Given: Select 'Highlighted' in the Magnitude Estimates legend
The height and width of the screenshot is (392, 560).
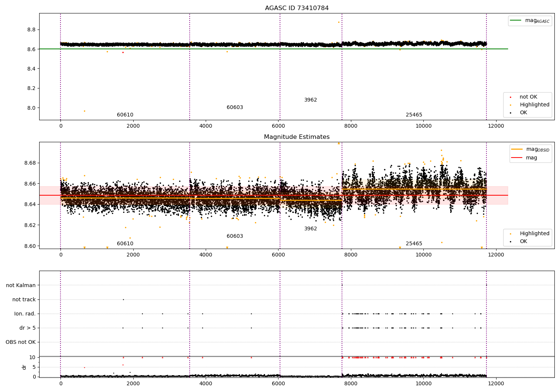Looking at the screenshot, I should point(535,234).
